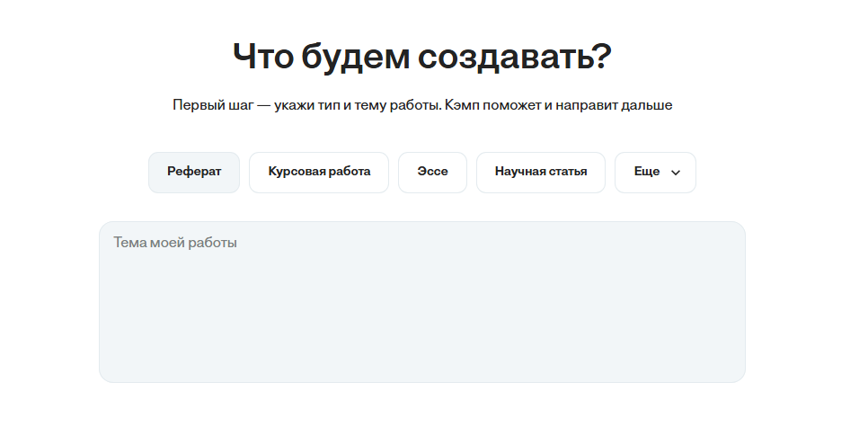Click the Что будем создавать? heading

coord(422,57)
